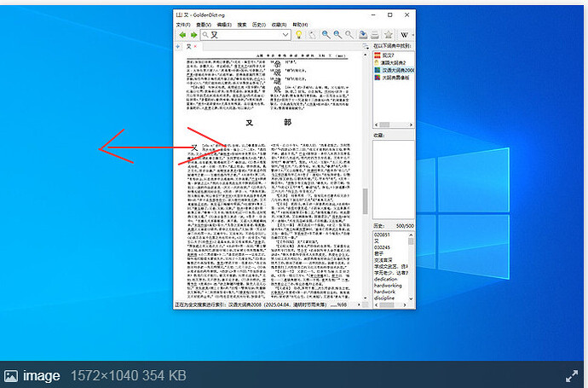Open dropdown arrow beside the W icon

[x=412, y=35]
